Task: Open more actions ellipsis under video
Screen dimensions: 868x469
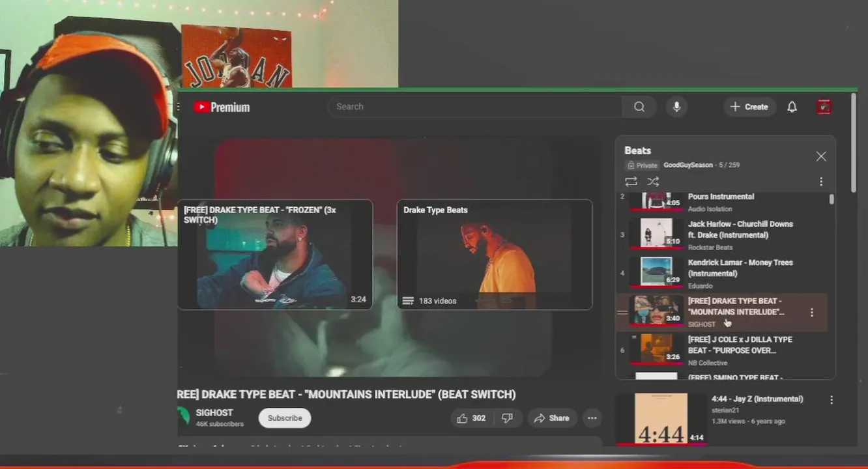Action: click(x=592, y=418)
